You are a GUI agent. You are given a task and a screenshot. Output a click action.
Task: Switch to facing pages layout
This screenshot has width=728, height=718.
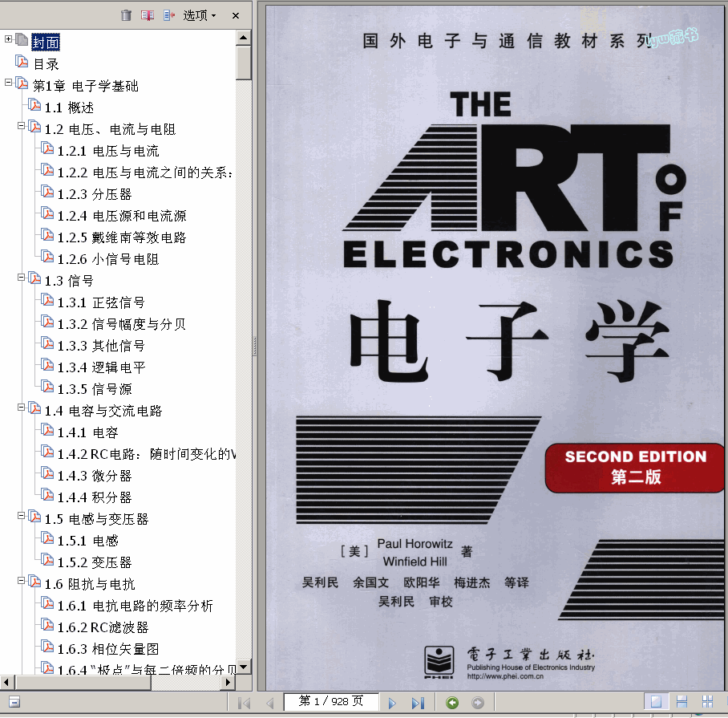pyautogui.click(x=707, y=701)
